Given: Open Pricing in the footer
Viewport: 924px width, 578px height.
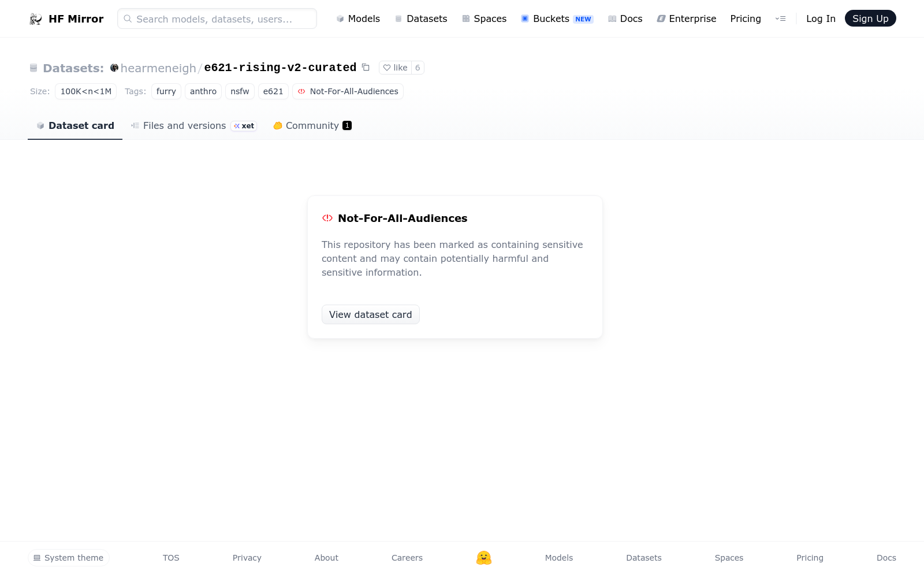Looking at the screenshot, I should tap(810, 558).
